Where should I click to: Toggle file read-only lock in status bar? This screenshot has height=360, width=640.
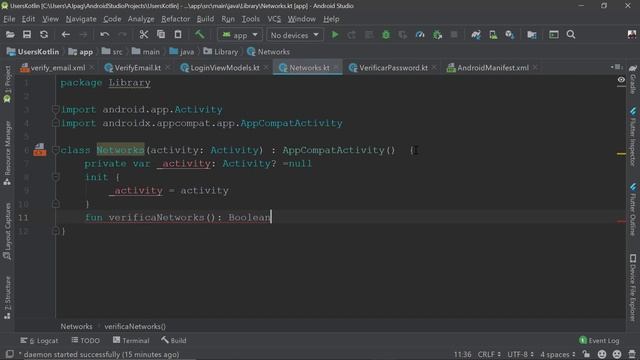586,354
